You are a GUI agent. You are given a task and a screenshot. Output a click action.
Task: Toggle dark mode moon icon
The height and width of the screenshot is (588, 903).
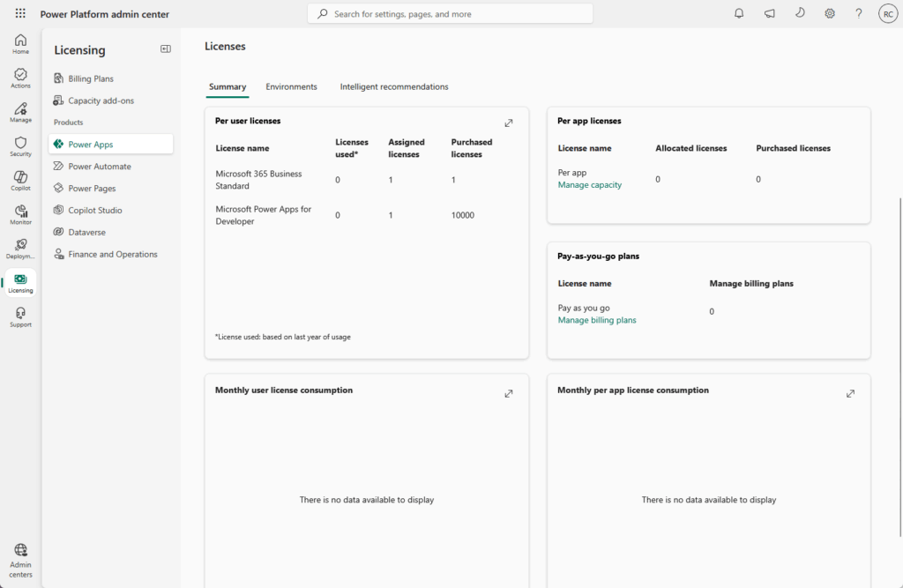(800, 12)
